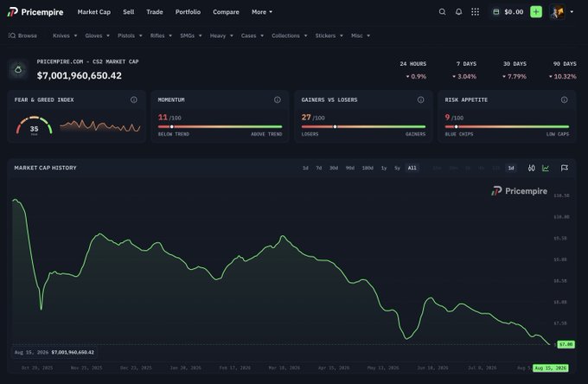The width and height of the screenshot is (588, 384).
Task: Open the Sell nav item
Action: [129, 12]
